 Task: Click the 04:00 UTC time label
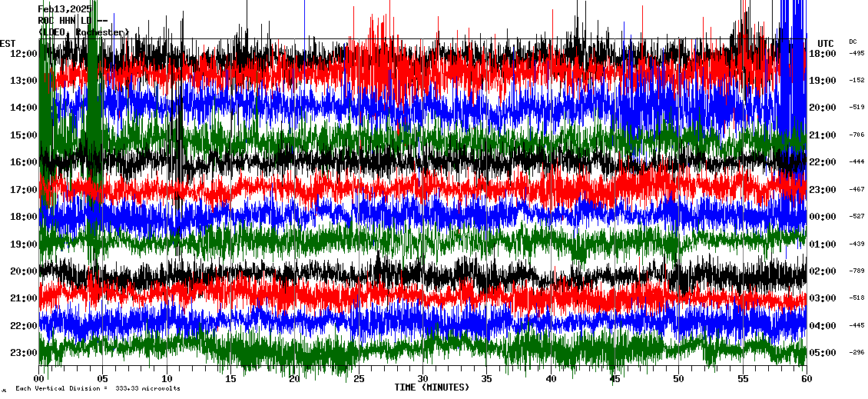coord(823,325)
